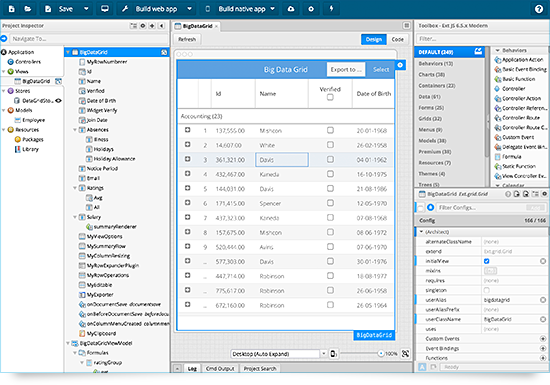
Task: Open the Build native app dropdown arrow
Action: [273, 9]
